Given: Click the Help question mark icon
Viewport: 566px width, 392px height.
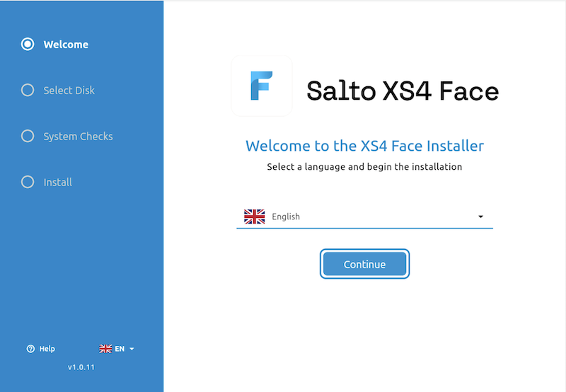Looking at the screenshot, I should (30, 349).
